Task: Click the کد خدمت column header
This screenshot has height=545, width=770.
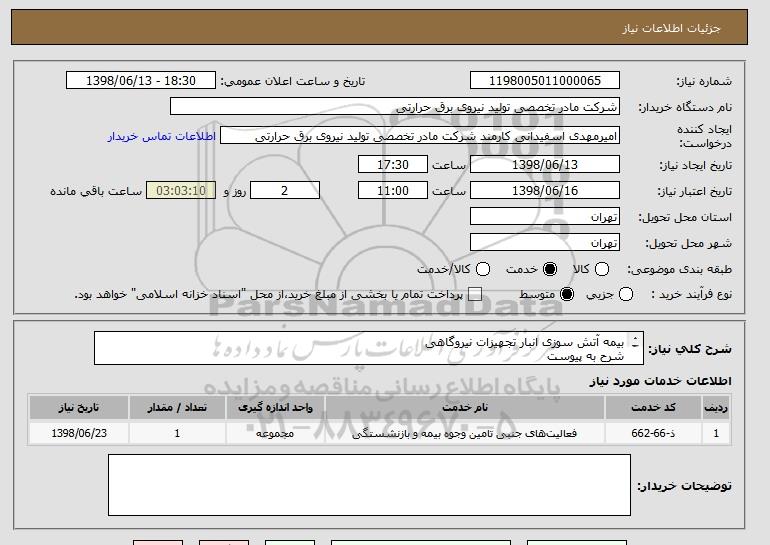Action: 653,408
